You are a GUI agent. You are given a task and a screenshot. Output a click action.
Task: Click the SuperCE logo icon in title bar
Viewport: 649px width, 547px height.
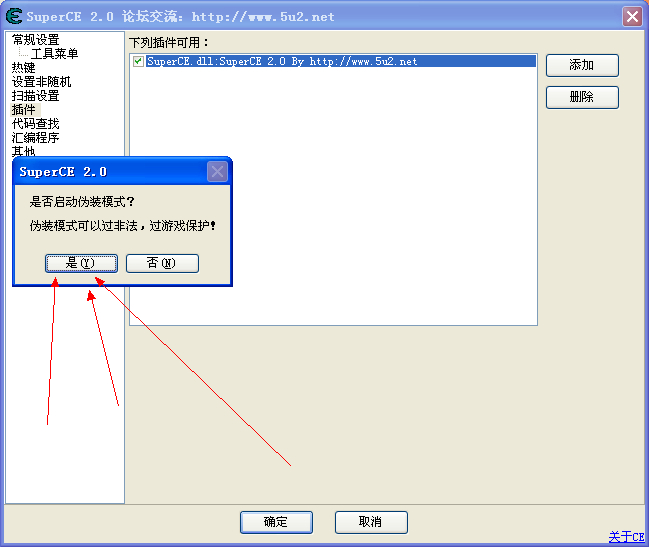[x=14, y=16]
